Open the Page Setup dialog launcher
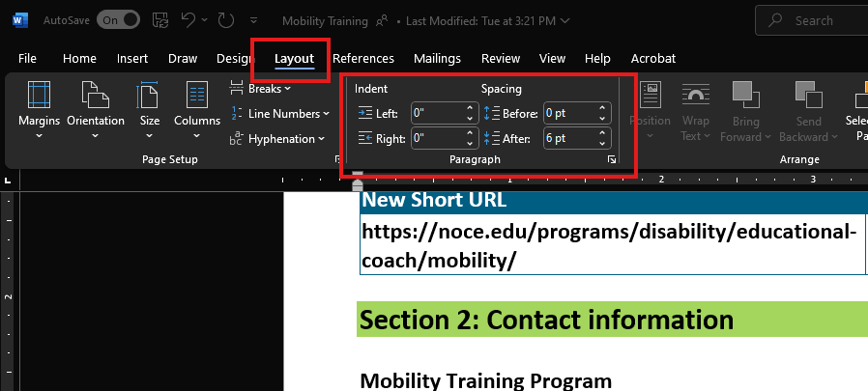Screen dimensions: 868x391 tap(337, 160)
